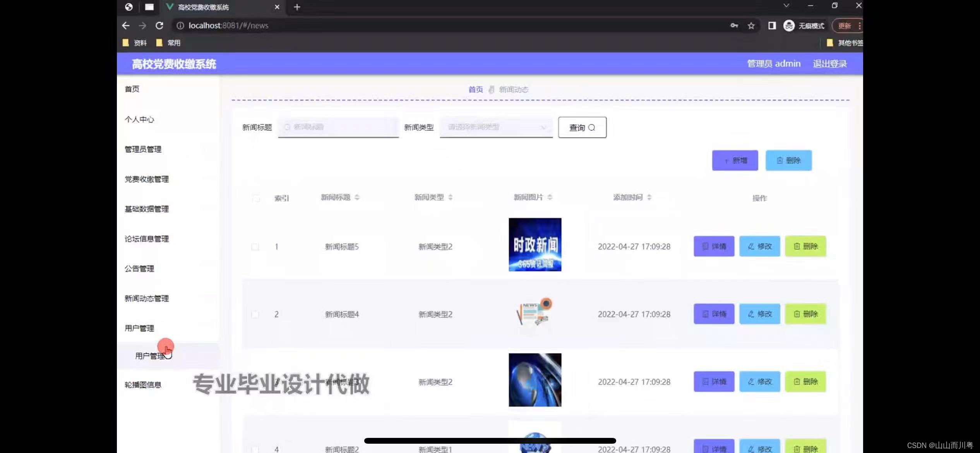Open browser three-dot menu

click(x=859, y=26)
